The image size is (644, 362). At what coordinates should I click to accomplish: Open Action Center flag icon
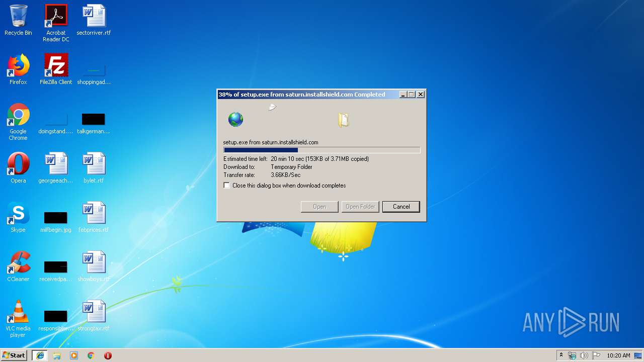coord(596,355)
